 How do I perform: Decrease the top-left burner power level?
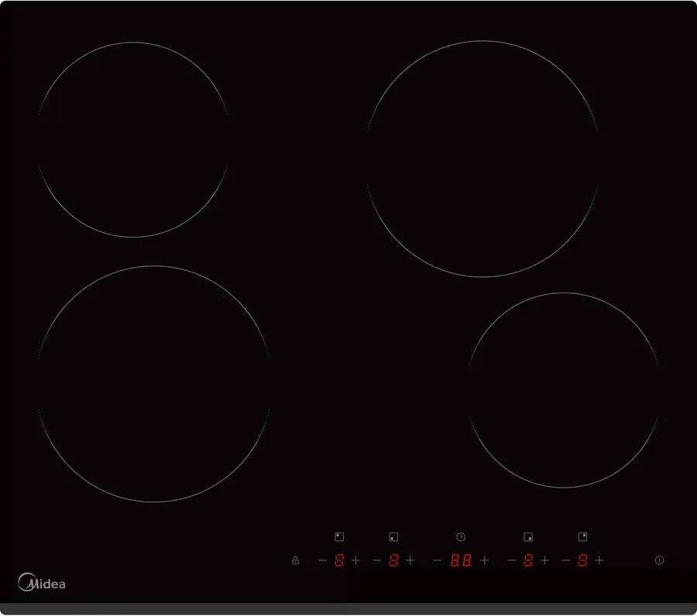pyautogui.click(x=323, y=560)
